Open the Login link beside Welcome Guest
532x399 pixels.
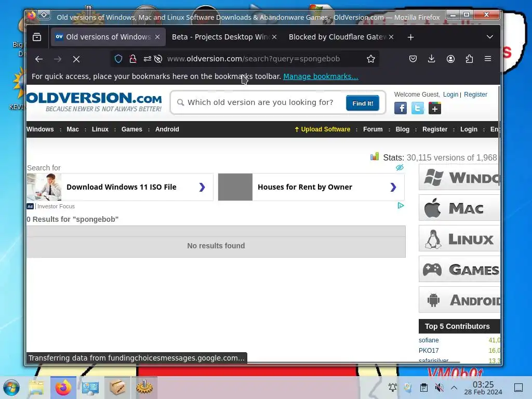[x=450, y=95]
